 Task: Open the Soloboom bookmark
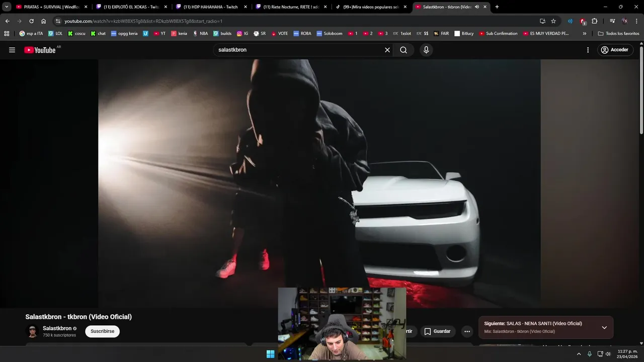point(330,34)
